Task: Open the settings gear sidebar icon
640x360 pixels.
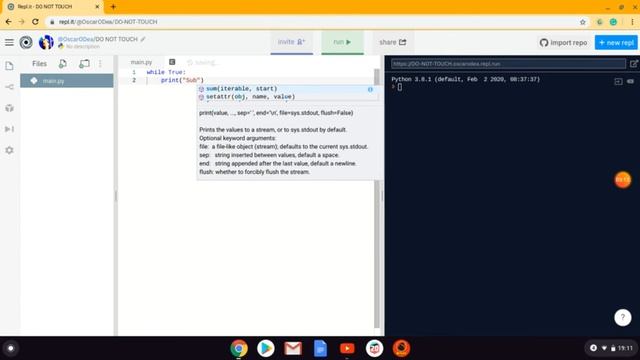Action: point(9,150)
